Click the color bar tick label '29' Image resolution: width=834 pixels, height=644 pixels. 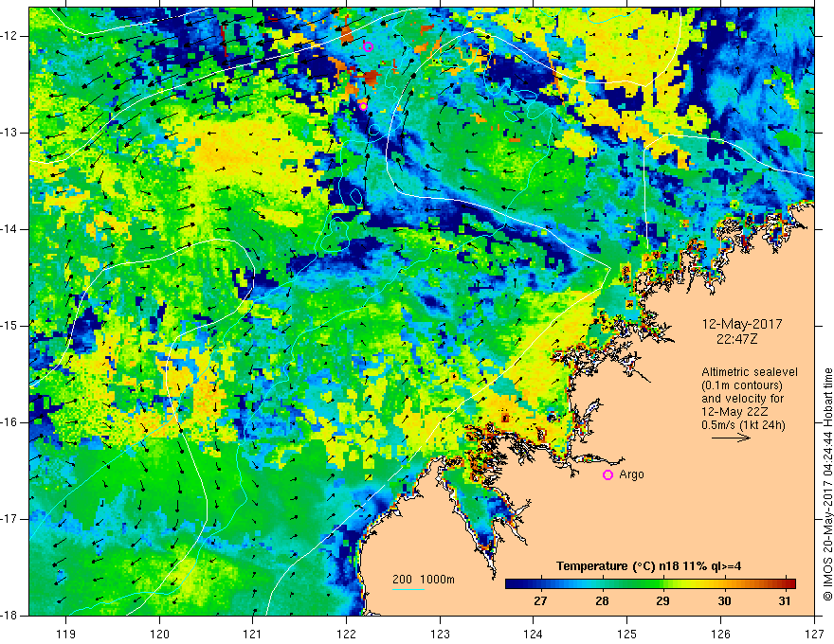pos(662,601)
